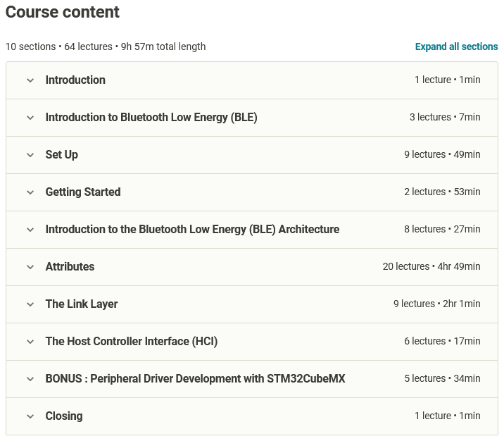The height and width of the screenshot is (441, 504).
Task: Expand all sections of the course
Action: [456, 46]
